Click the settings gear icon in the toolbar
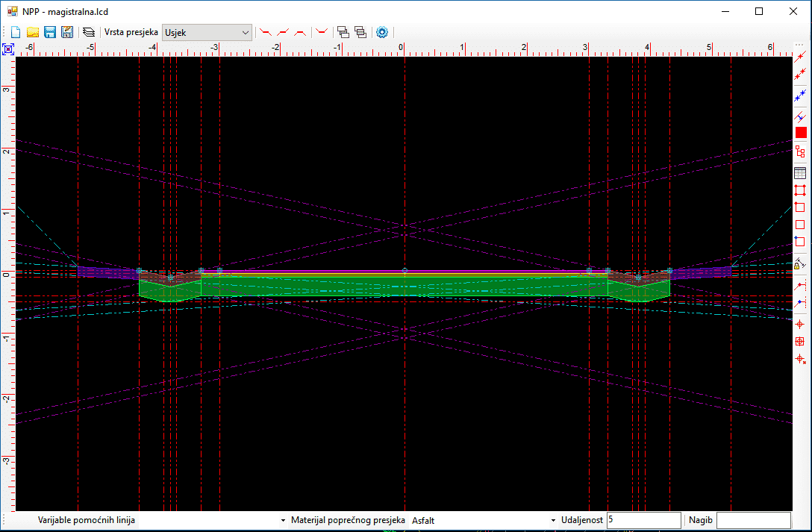Image resolution: width=812 pixels, height=532 pixels. click(382, 32)
